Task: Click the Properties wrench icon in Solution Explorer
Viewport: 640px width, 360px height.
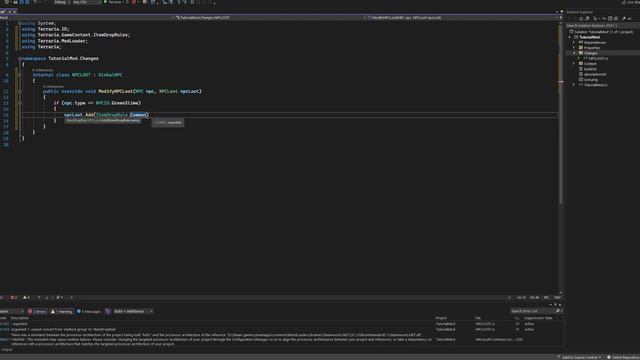Action: tap(624, 18)
